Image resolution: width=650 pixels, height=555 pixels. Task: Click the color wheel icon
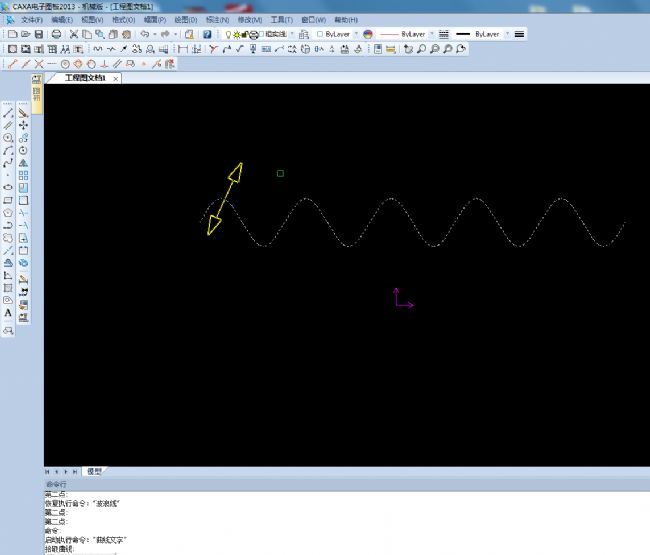368,34
